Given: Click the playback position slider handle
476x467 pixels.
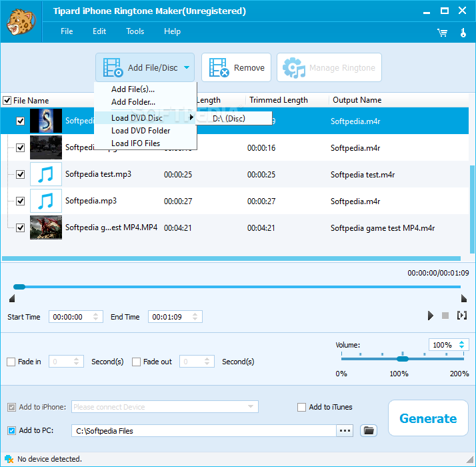Looking at the screenshot, I should pyautogui.click(x=19, y=287).
